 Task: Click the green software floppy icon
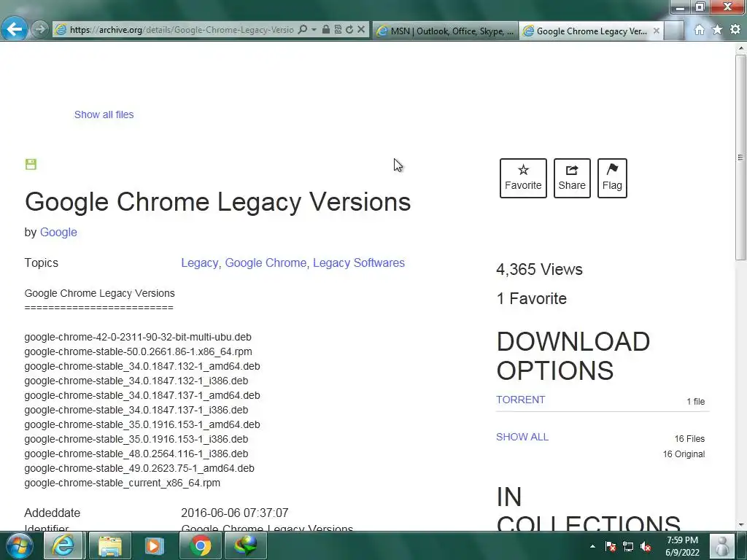(31, 164)
